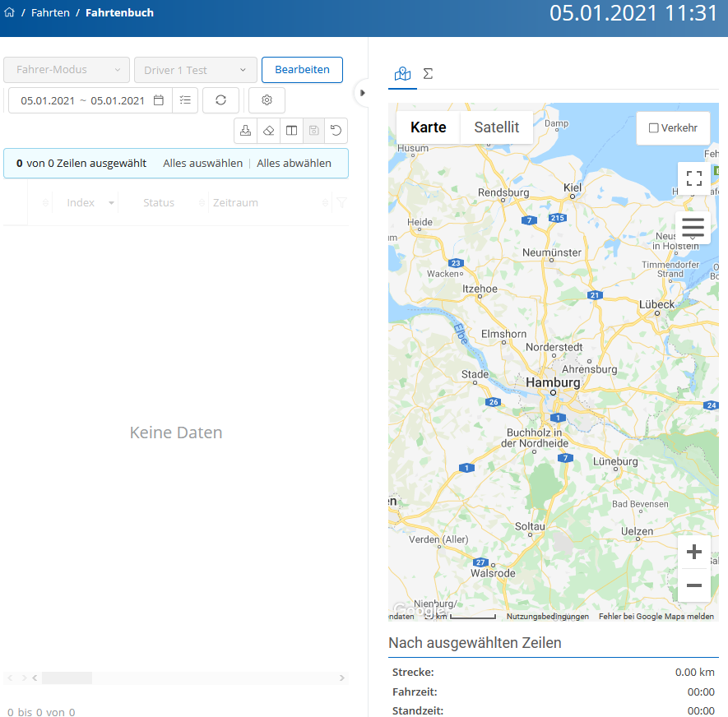Go to home via house icon
728x717 pixels.
click(x=10, y=12)
